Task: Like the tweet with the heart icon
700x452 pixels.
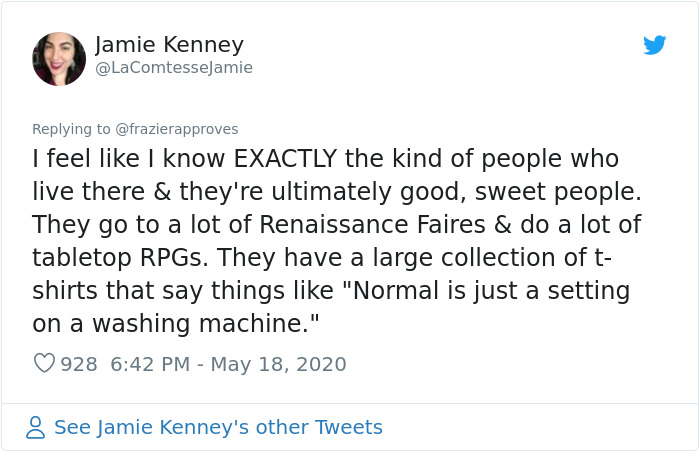Action: 44,364
